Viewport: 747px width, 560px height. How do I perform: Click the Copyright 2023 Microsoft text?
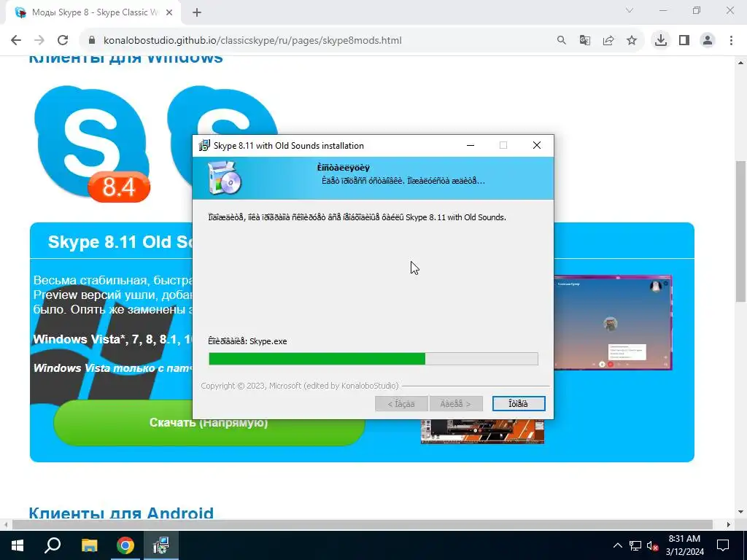pos(300,386)
